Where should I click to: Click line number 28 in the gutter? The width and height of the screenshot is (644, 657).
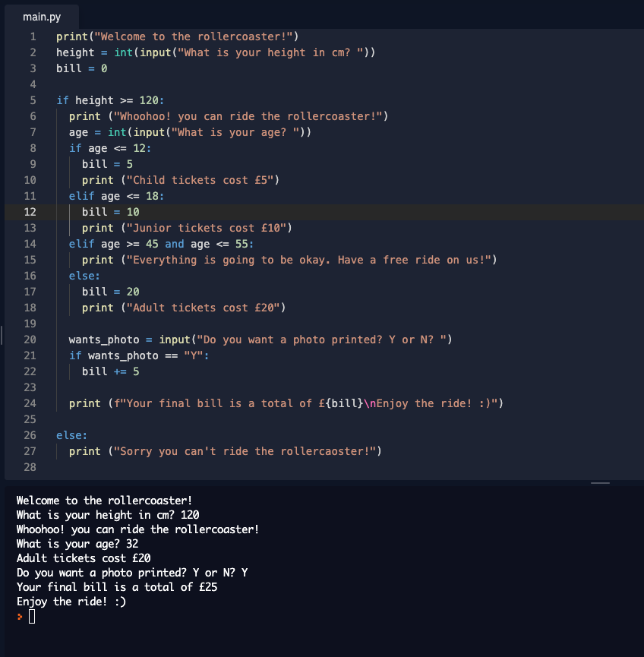30,467
